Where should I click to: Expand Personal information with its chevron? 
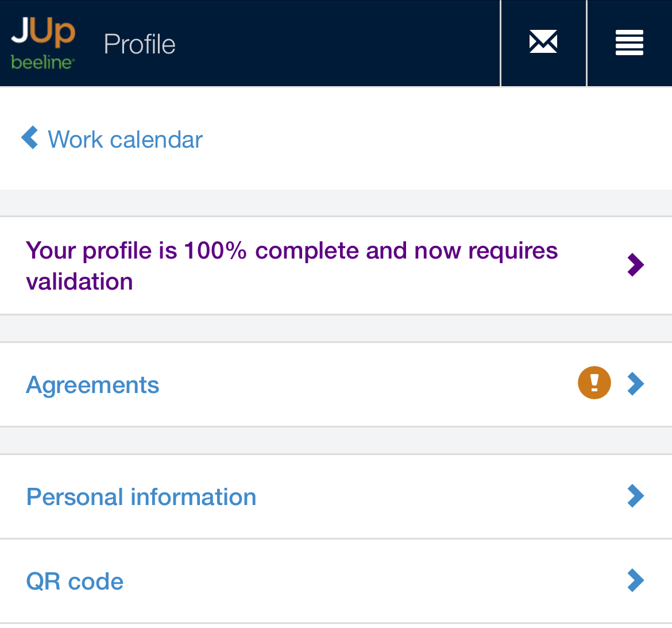click(635, 496)
